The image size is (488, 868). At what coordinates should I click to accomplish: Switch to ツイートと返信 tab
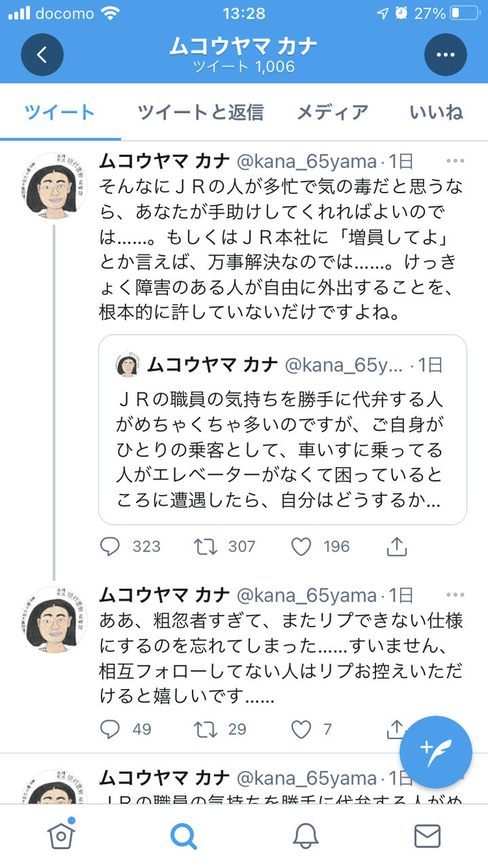(x=200, y=112)
